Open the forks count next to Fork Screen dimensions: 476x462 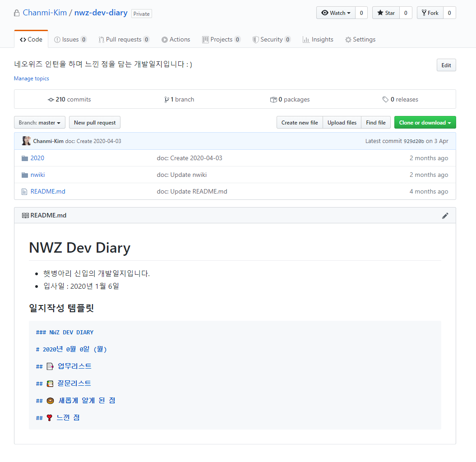[x=449, y=13]
